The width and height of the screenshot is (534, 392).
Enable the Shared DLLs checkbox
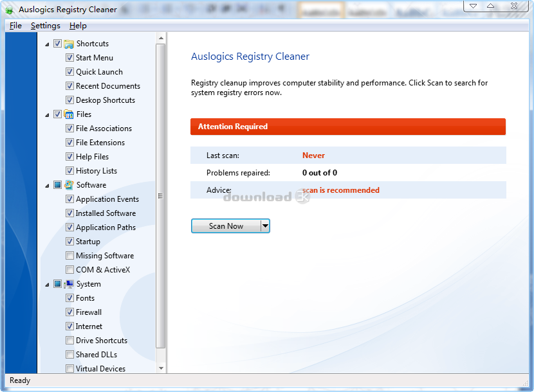coord(69,355)
